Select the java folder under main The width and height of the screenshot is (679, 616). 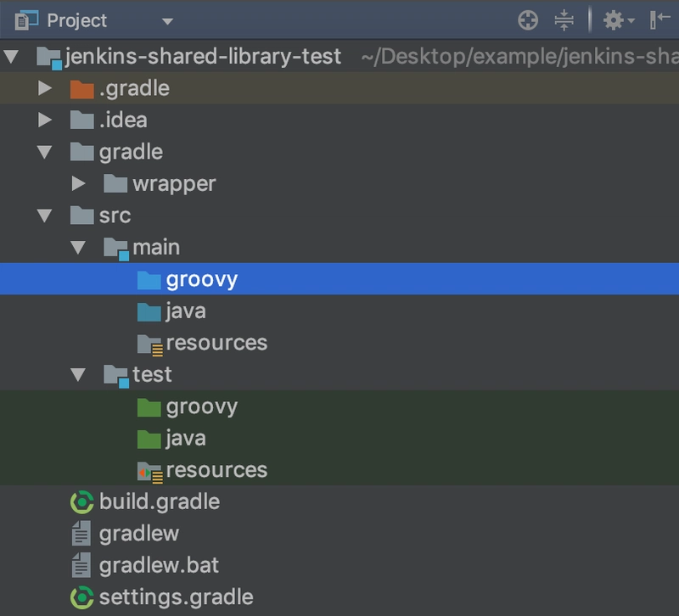[x=186, y=311]
